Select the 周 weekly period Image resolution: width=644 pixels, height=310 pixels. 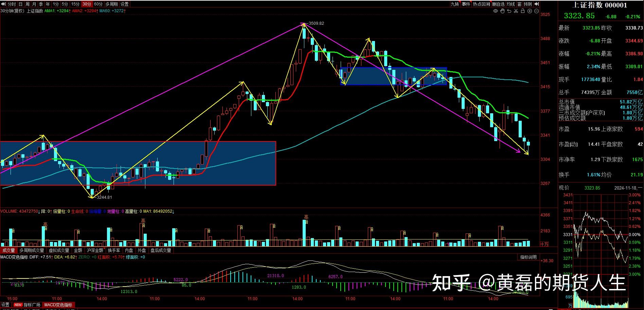pyautogui.click(x=28, y=4)
